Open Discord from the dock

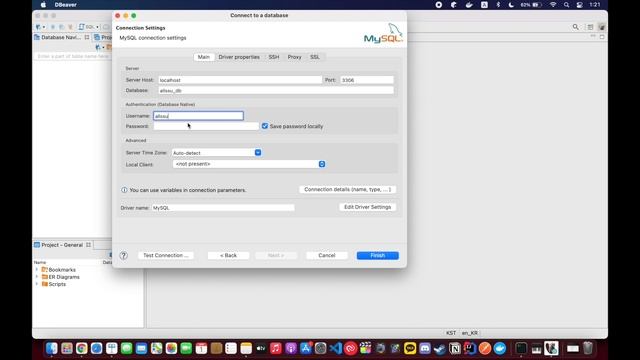(425, 348)
